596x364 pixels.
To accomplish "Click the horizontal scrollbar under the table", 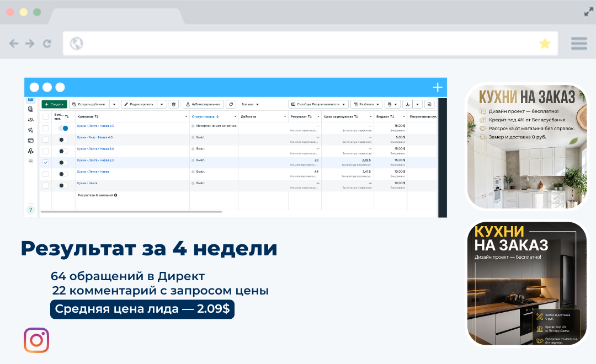I will click(x=131, y=212).
